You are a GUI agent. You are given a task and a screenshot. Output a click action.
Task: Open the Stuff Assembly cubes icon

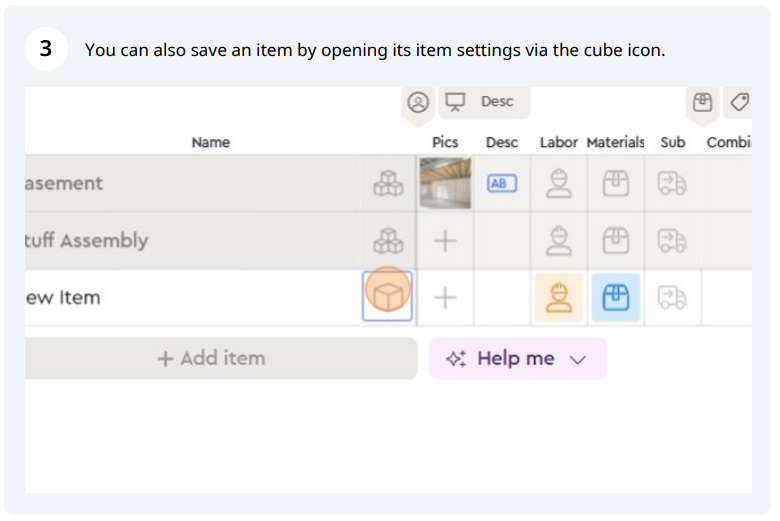[388, 241]
